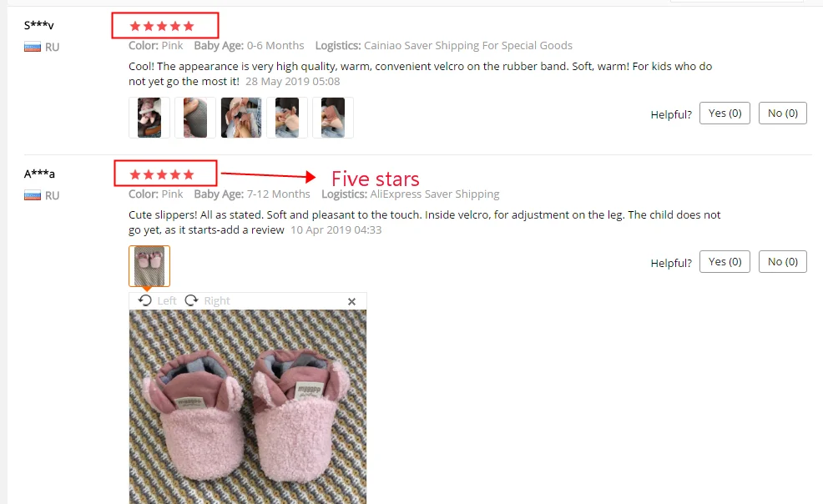The width and height of the screenshot is (823, 504).
Task: Open S***v's fourth review photo thumbnail
Action: tap(287, 118)
